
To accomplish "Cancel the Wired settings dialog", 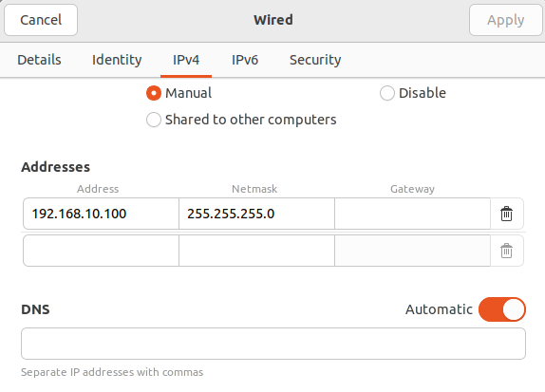I will click(41, 20).
